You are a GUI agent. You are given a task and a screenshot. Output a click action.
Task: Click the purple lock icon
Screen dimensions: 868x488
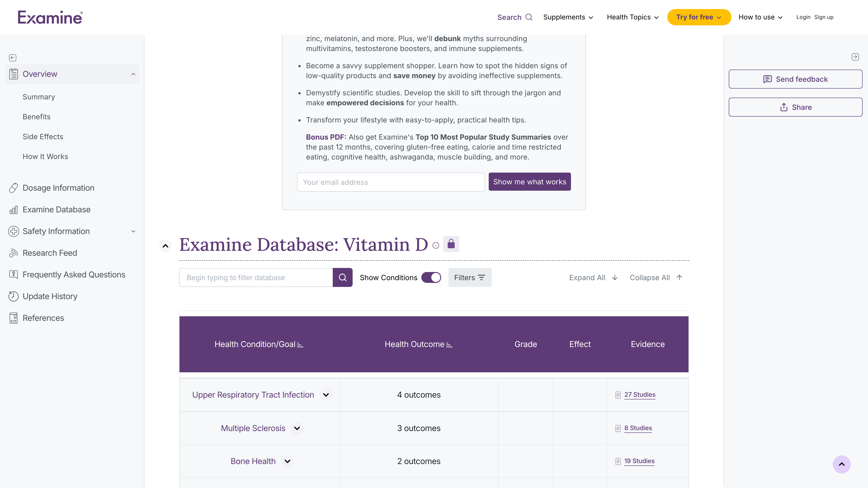[x=451, y=244]
